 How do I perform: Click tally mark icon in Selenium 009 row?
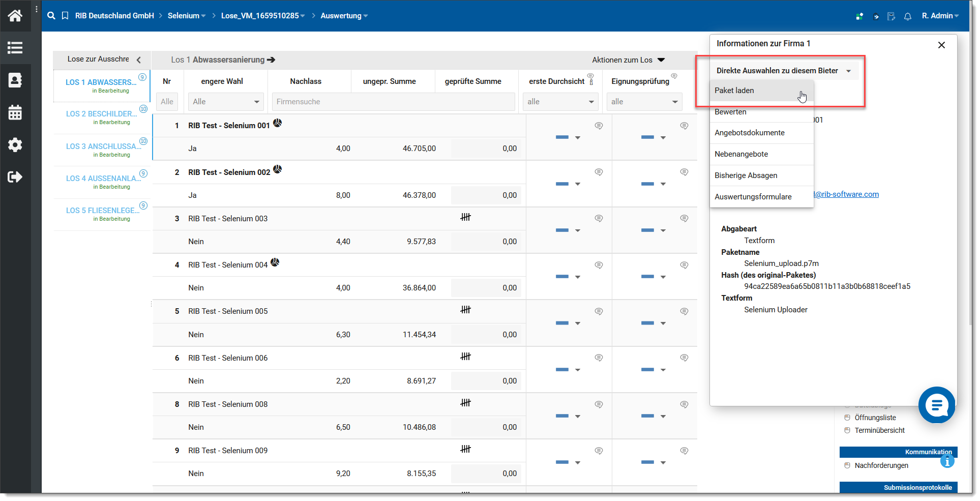(466, 449)
